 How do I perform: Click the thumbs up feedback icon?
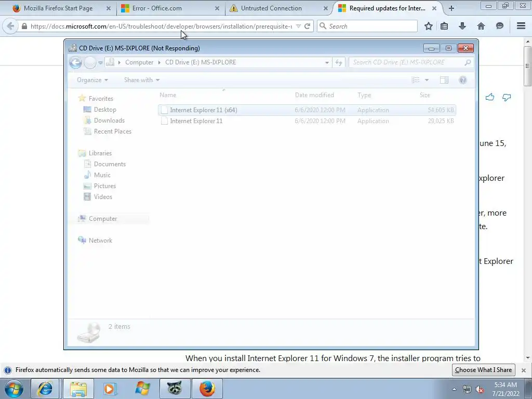(489, 97)
